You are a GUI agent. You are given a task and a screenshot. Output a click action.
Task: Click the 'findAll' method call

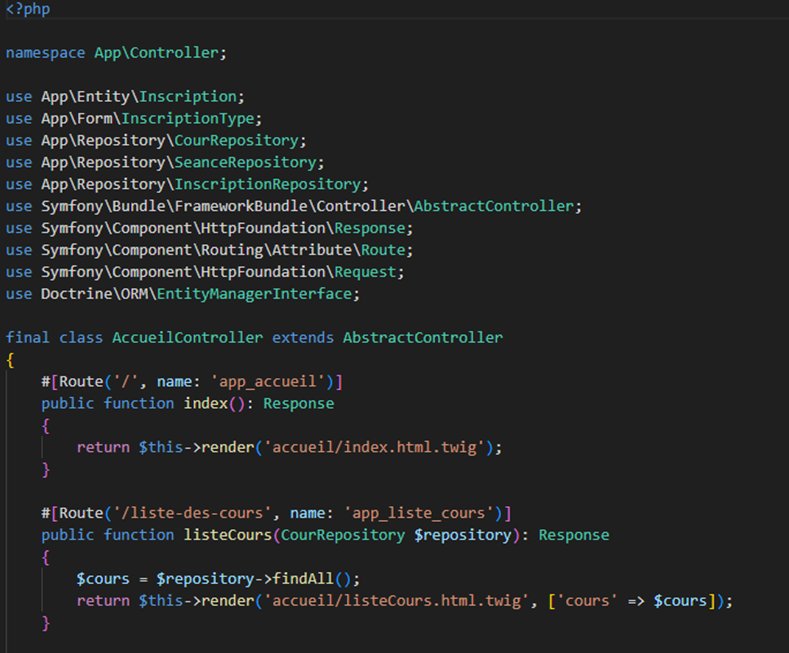pos(303,579)
